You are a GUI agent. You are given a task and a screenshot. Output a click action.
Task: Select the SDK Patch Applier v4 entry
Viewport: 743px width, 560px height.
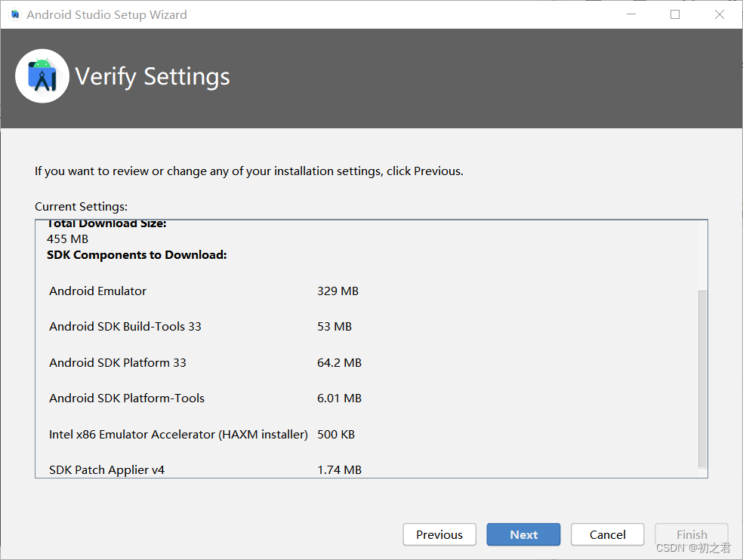pos(108,469)
